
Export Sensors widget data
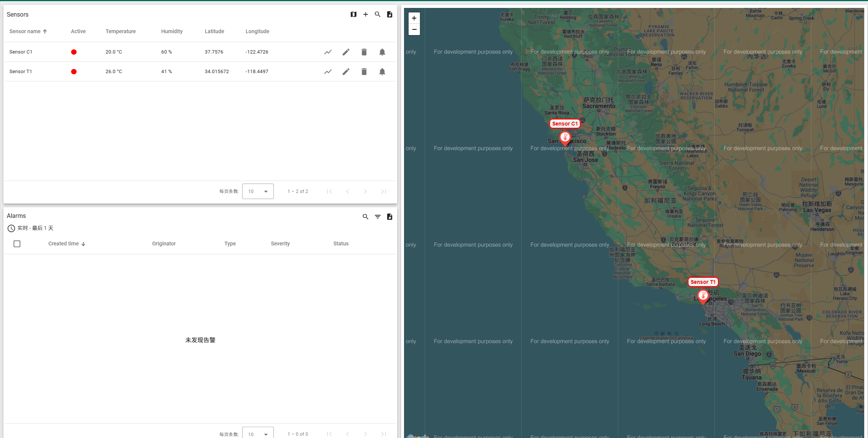[x=390, y=14]
